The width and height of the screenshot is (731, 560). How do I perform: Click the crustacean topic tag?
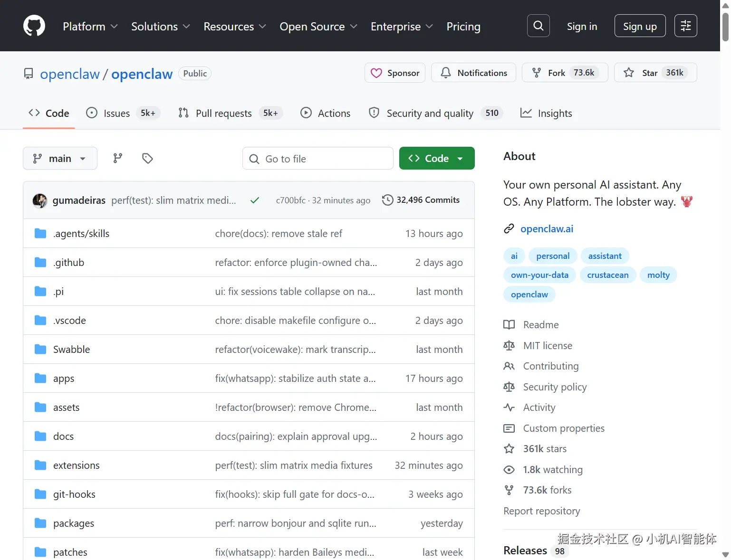(607, 275)
